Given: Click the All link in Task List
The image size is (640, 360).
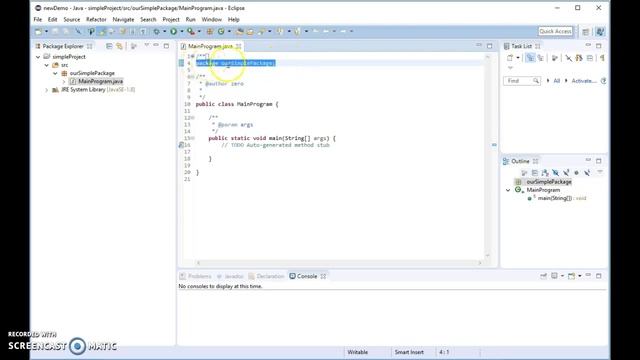Looking at the screenshot, I should point(556,81).
